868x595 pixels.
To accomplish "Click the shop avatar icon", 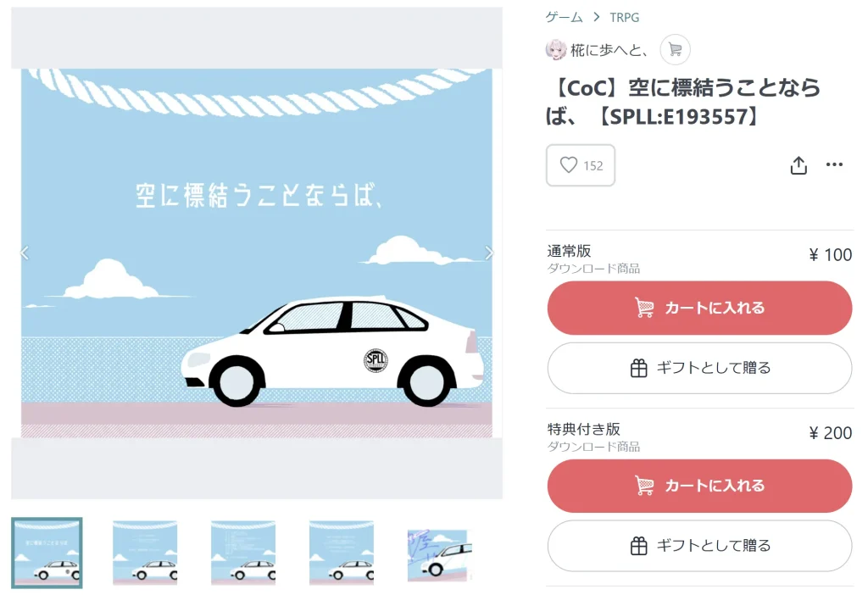I will point(556,50).
